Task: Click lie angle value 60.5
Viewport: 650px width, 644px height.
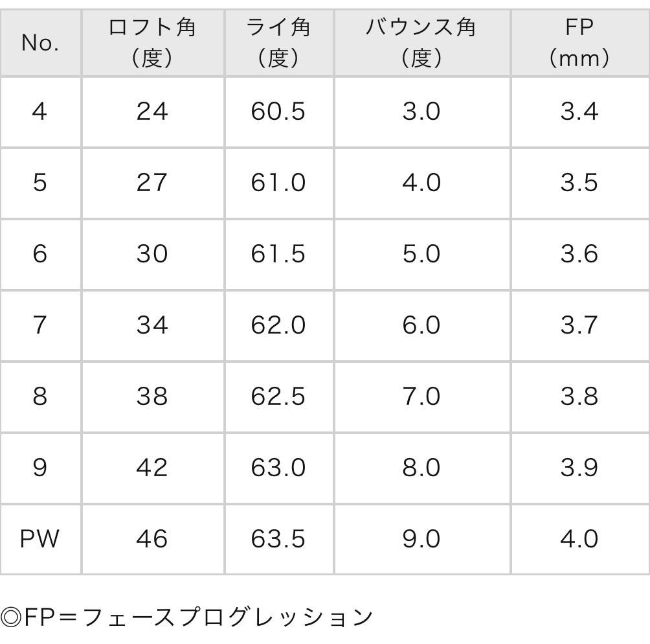Action: point(278,111)
